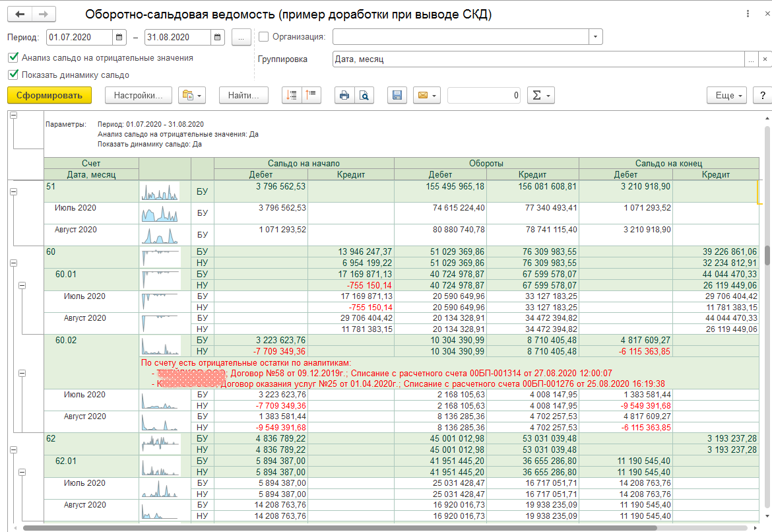Open the Настройки... button
Screen dimensions: 772x532
139,95
